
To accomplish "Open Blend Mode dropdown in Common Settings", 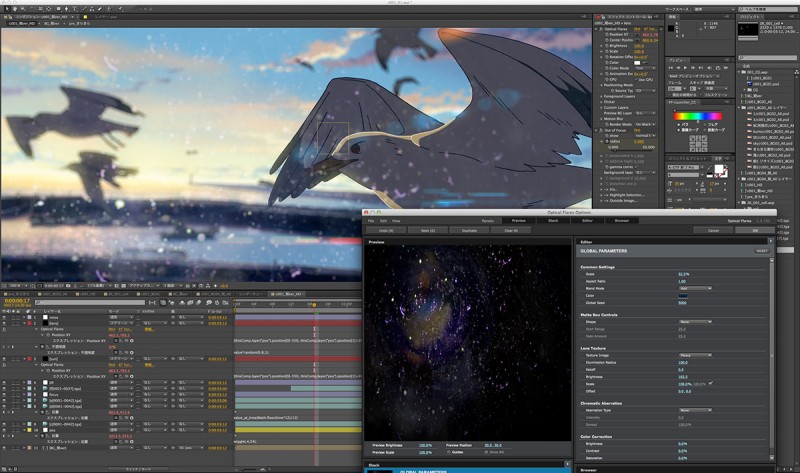I will [x=695, y=288].
